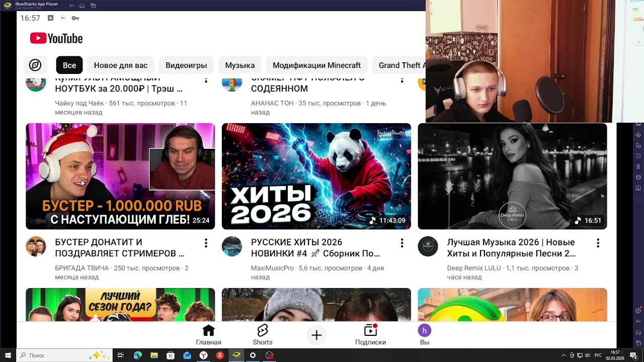The height and width of the screenshot is (362, 644).
Task: Click BlueStacks title bar back arrow
Action: coord(71,6)
